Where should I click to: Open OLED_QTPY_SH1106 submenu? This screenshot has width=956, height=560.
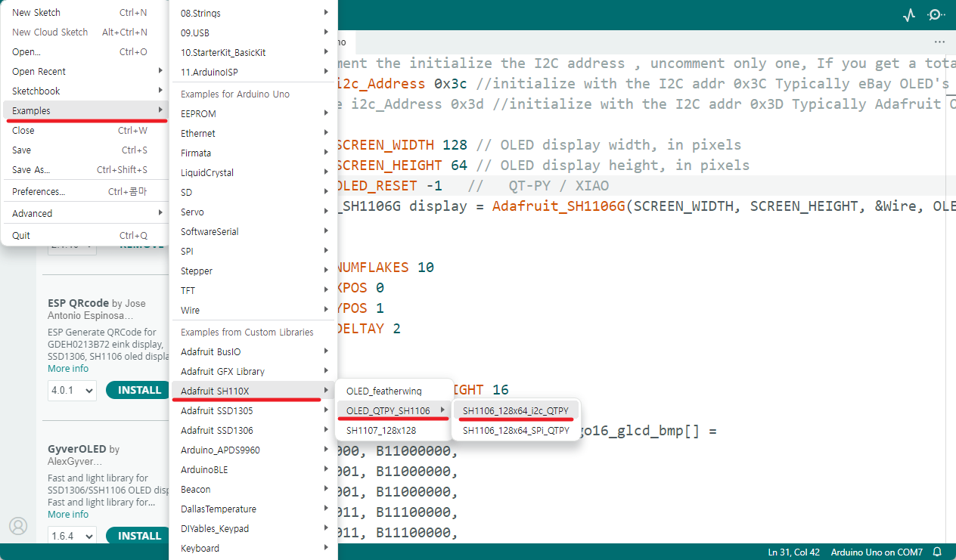coord(394,411)
